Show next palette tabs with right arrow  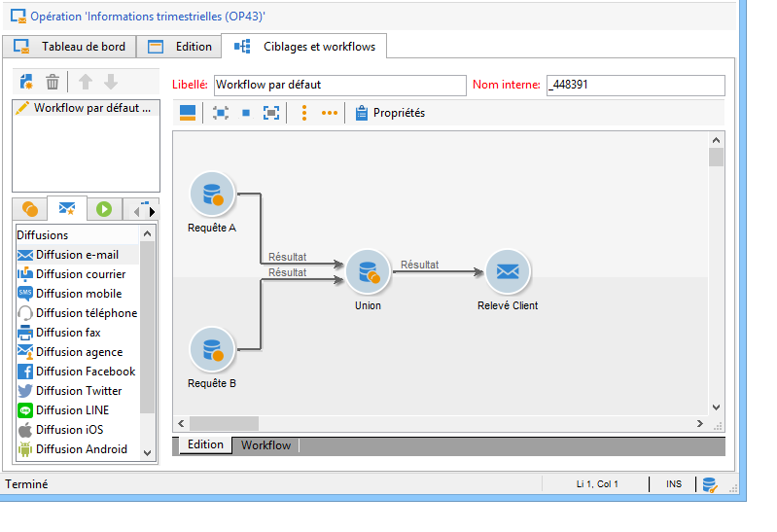(152, 212)
